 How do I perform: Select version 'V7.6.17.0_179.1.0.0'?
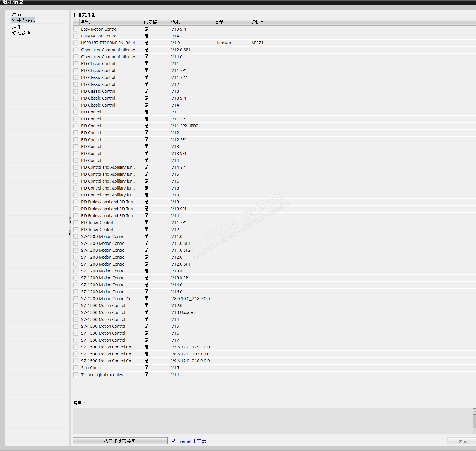coord(190,347)
